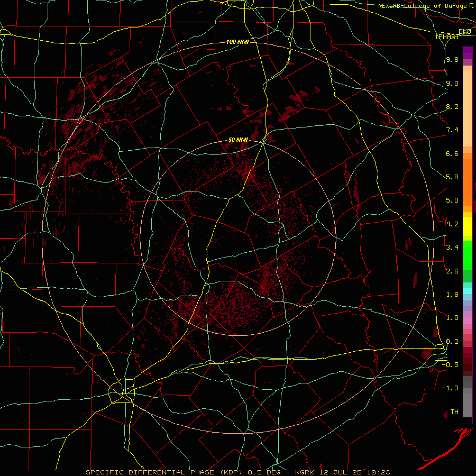Click the TH threshold arrow marker
Image resolution: width=476 pixels, height=476 pixels.
[x=445, y=414]
